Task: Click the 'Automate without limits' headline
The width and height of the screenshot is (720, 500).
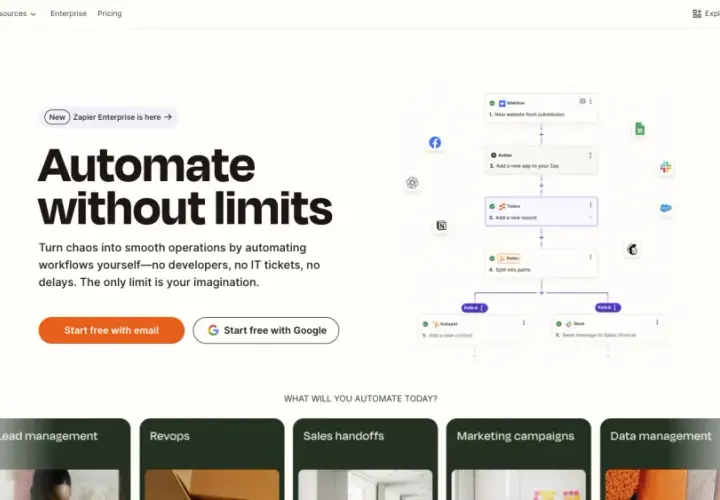Action: point(185,187)
